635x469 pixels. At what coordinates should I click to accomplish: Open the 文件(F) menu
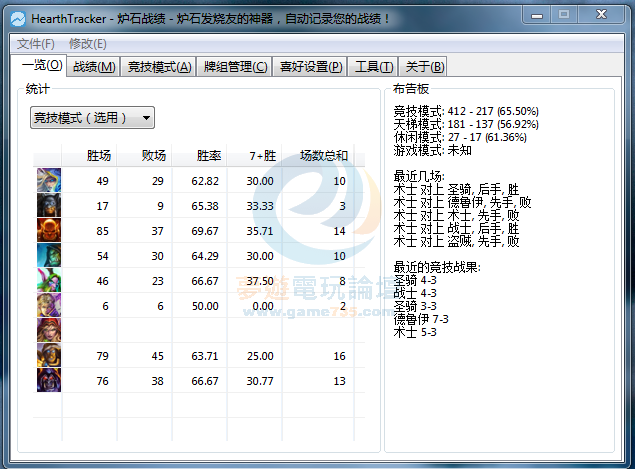click(36, 43)
